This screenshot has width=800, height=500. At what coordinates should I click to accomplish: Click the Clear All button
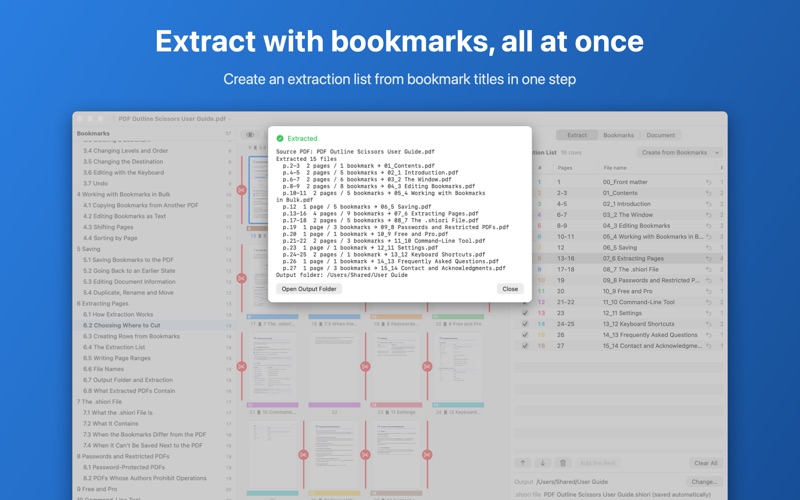(x=706, y=463)
